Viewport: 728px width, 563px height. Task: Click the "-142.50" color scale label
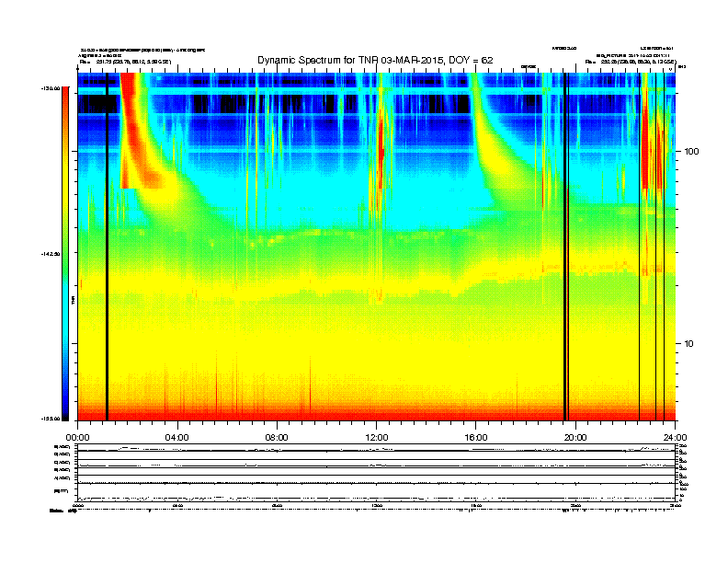[x=51, y=254]
